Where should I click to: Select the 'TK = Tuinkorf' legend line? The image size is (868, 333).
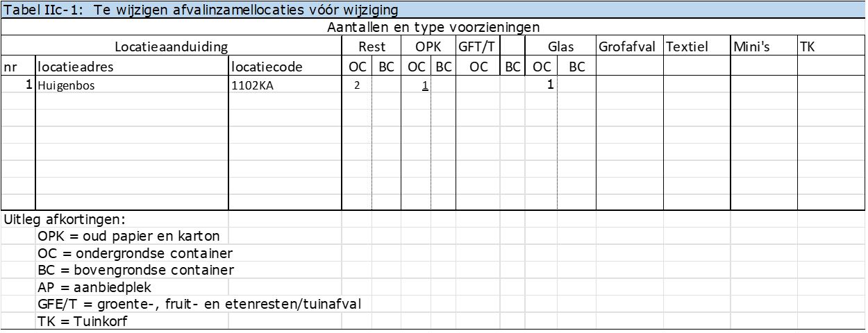[83, 321]
